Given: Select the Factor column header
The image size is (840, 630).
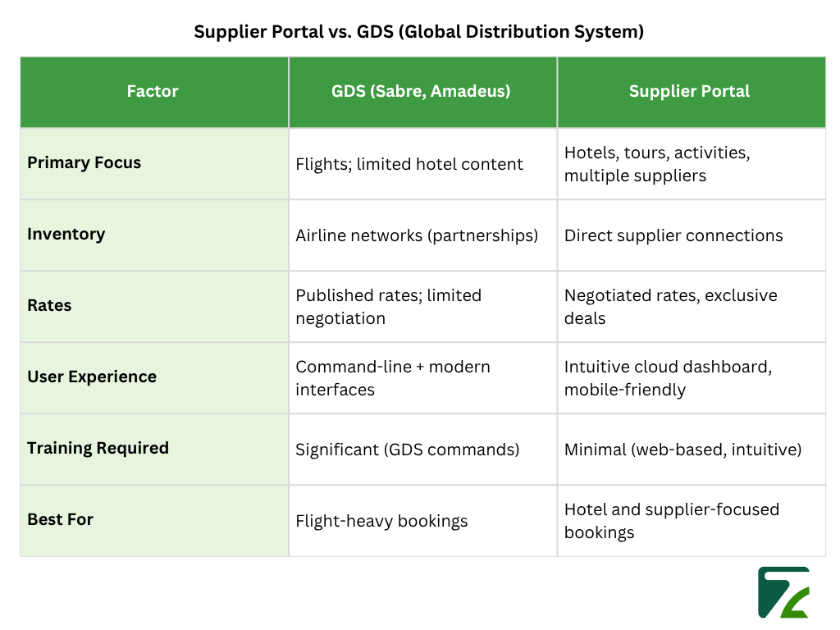Looking at the screenshot, I should pyautogui.click(x=153, y=91).
